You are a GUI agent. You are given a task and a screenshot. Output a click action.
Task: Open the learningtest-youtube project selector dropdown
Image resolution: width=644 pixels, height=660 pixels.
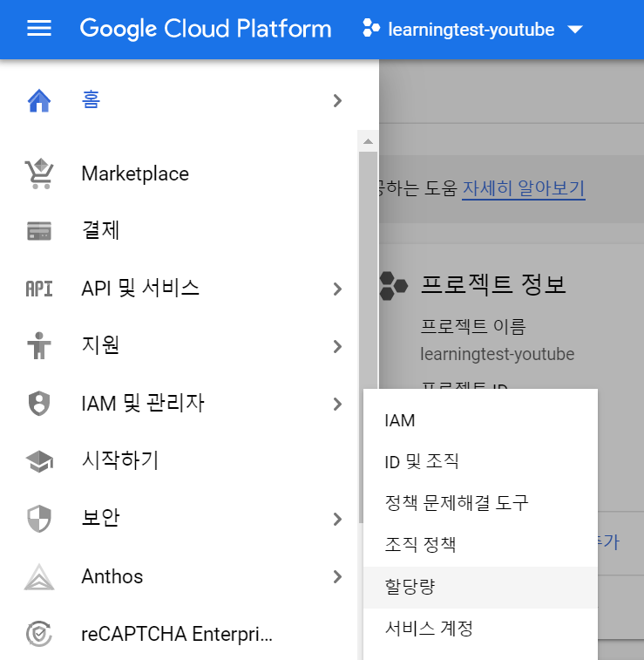[473, 29]
